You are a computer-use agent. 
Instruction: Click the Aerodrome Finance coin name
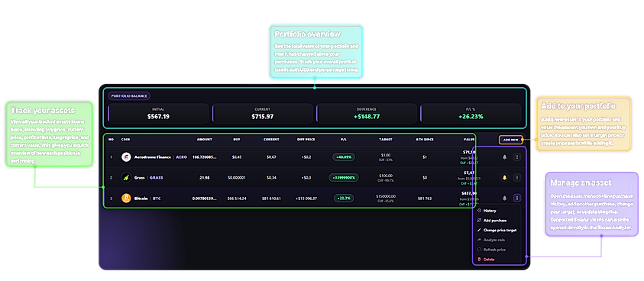153,157
